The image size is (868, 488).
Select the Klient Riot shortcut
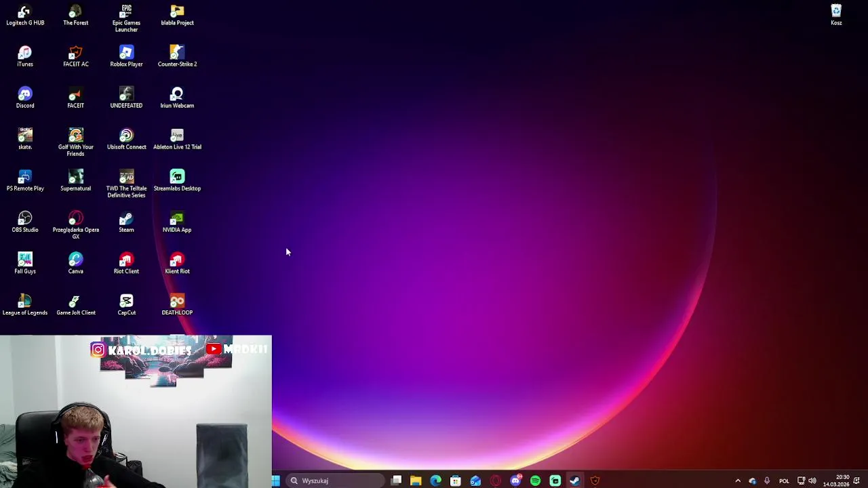(177, 264)
